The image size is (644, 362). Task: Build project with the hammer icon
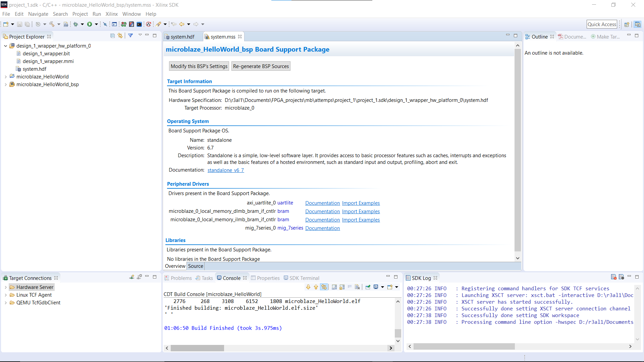(x=52, y=24)
